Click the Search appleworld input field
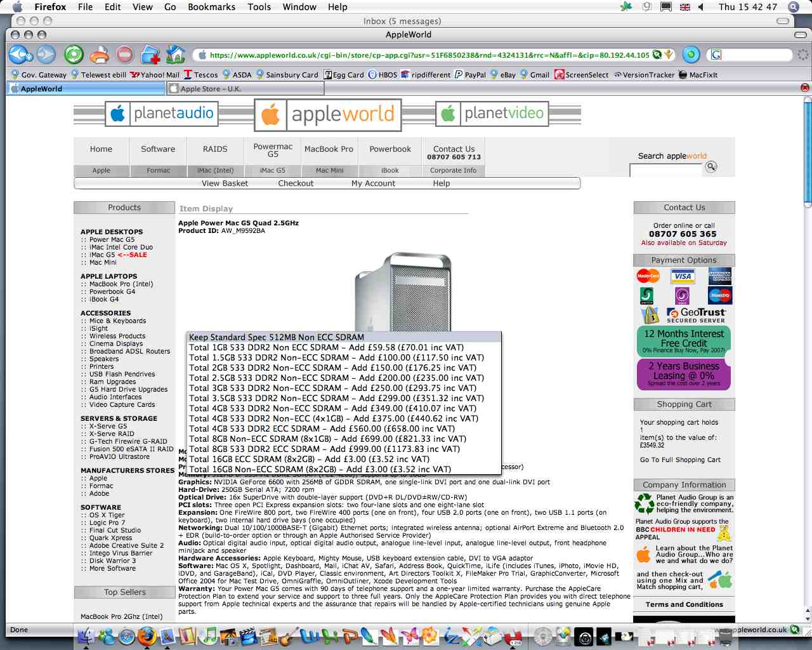The height and width of the screenshot is (650, 812). 666,170
